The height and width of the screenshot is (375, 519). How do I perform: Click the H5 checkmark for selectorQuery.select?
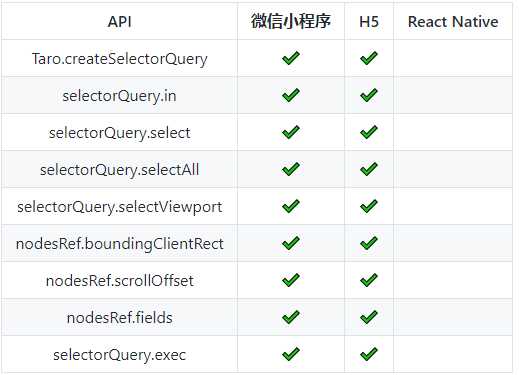[x=369, y=132]
